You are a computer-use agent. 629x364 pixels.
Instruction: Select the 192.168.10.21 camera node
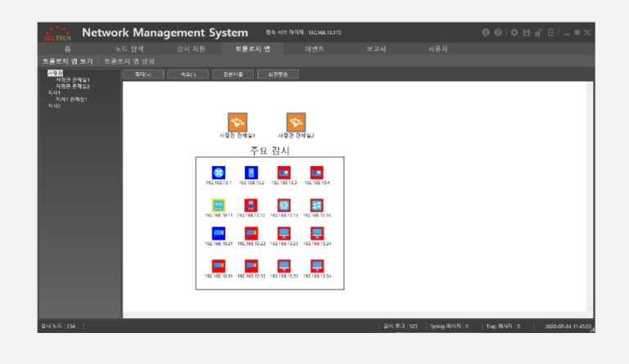[x=218, y=233]
